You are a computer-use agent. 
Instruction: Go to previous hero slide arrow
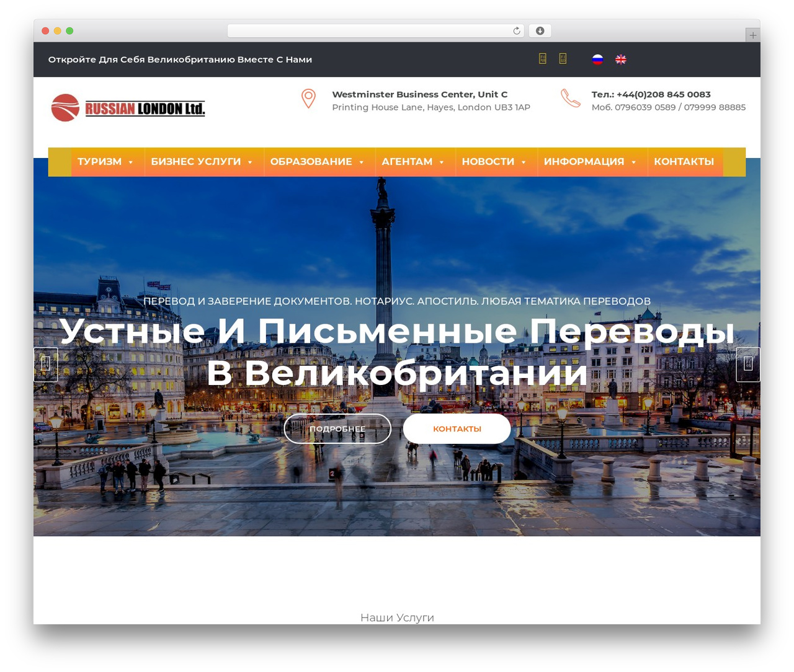point(46,365)
